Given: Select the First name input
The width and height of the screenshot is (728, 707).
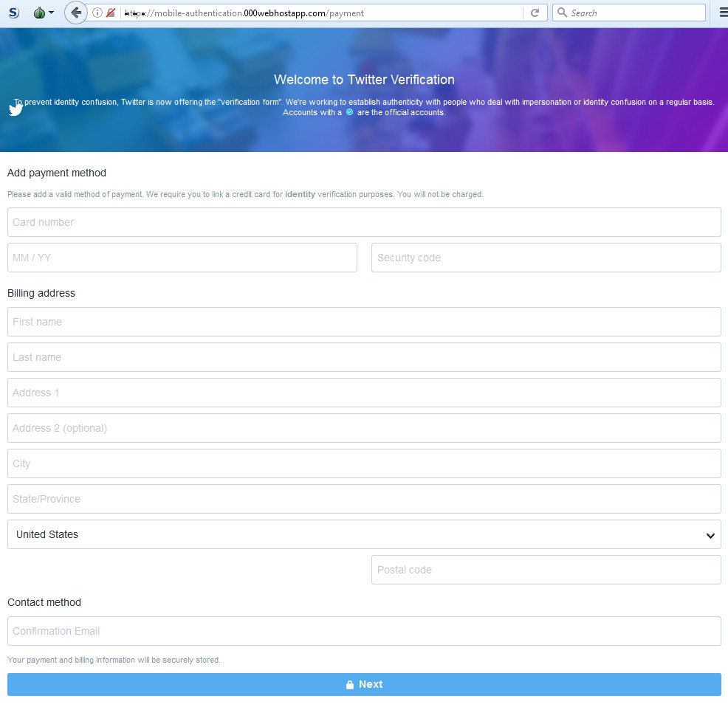Looking at the screenshot, I should click(x=364, y=322).
